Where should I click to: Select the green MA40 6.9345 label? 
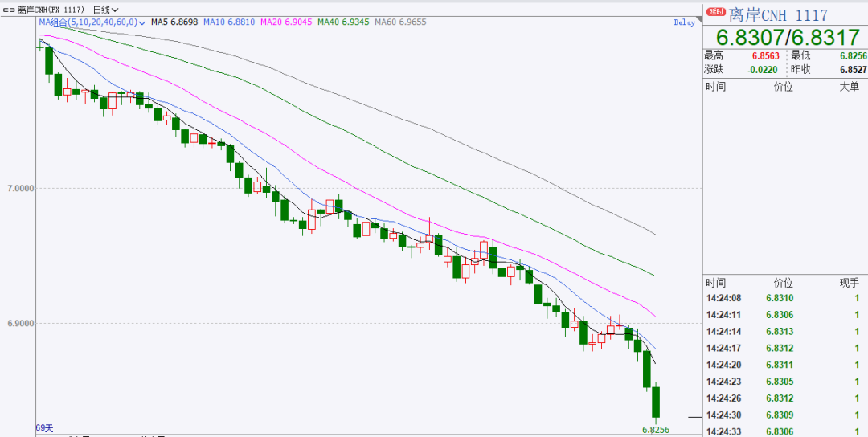pos(342,22)
